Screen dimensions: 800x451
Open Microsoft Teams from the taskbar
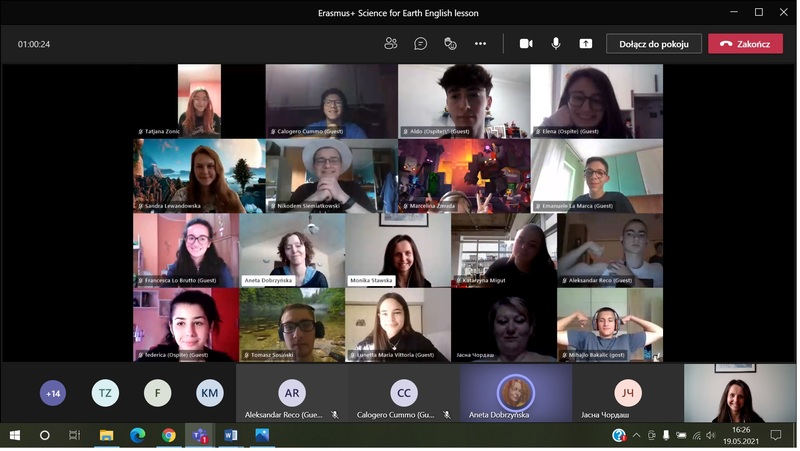pos(200,436)
